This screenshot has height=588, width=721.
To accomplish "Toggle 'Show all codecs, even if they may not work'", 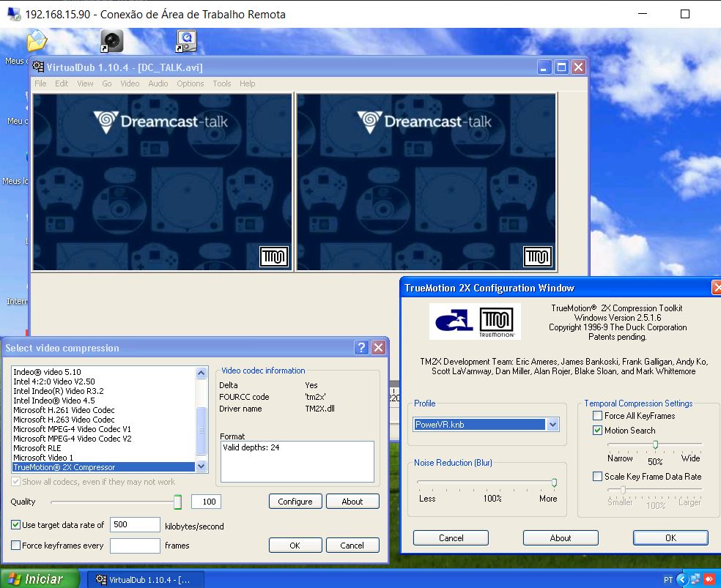I will [15, 481].
